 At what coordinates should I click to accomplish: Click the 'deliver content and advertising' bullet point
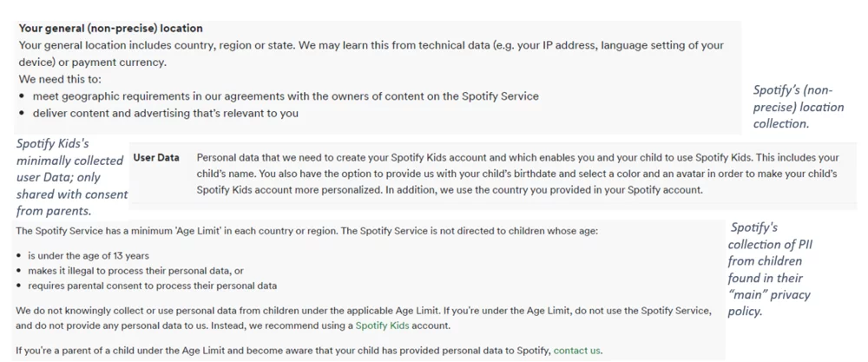coord(165,113)
